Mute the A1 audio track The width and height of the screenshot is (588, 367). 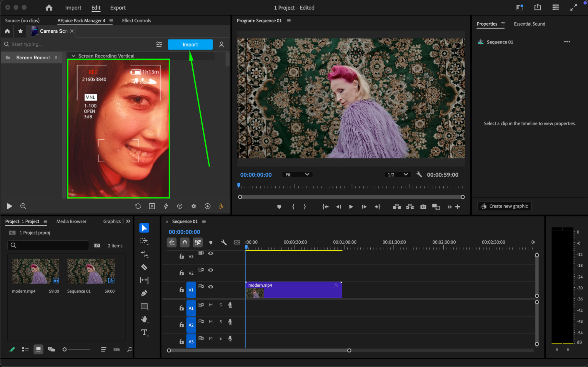(x=211, y=305)
